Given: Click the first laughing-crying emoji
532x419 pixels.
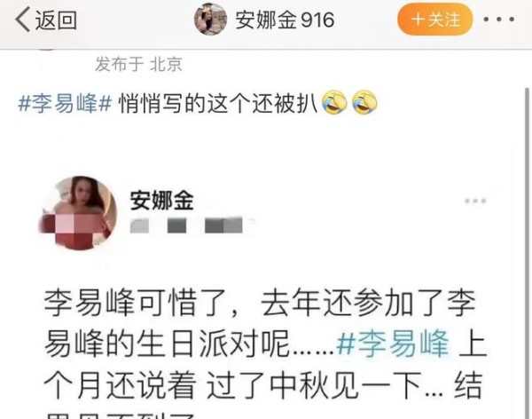Looking at the screenshot, I should pyautogui.click(x=334, y=102).
